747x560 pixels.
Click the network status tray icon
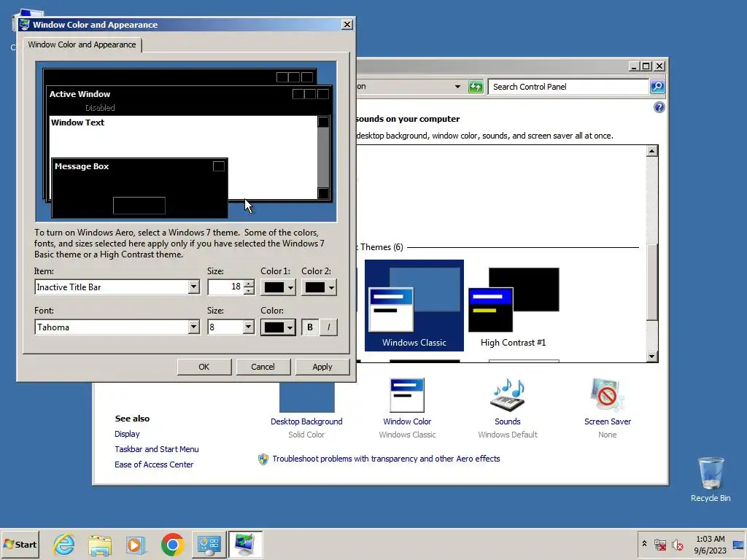659,545
